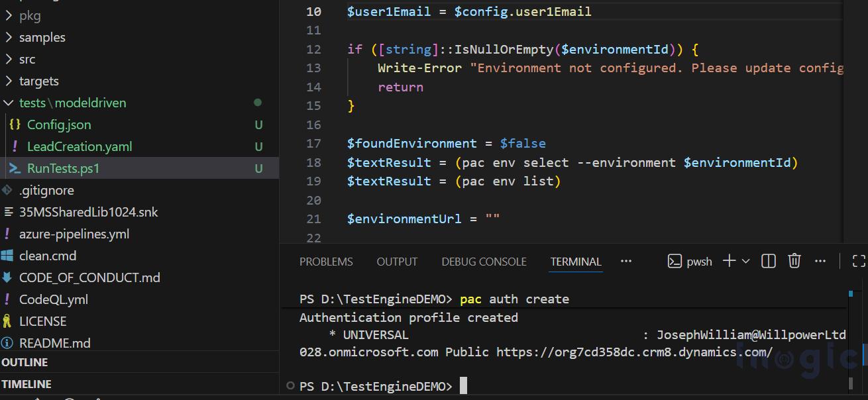Image resolution: width=868 pixels, height=400 pixels.
Task: Click the kill terminal trash icon
Action: 794,260
